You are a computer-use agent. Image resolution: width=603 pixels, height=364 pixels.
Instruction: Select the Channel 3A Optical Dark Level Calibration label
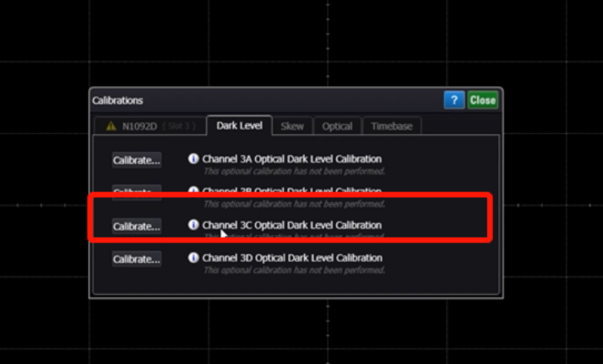tap(292, 159)
